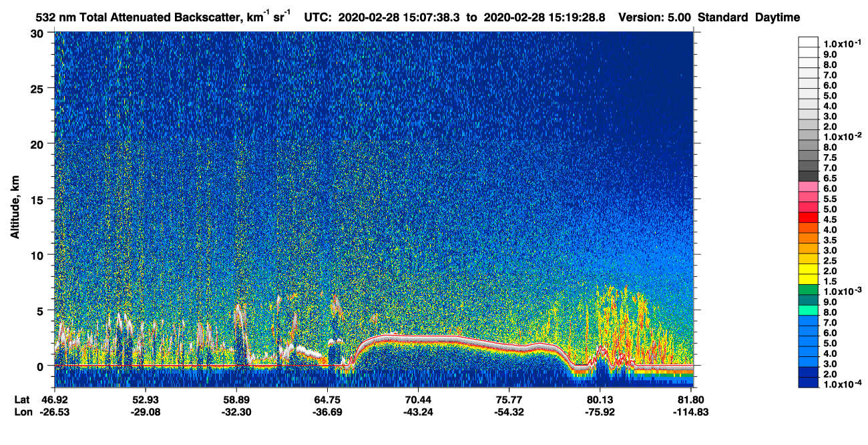Image resolution: width=868 pixels, height=445 pixels.
Task: Click the word "Daytime" in the header
Action: pos(777,17)
